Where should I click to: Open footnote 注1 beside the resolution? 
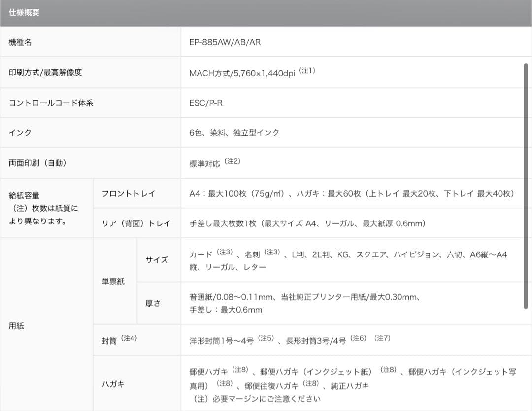pyautogui.click(x=307, y=70)
